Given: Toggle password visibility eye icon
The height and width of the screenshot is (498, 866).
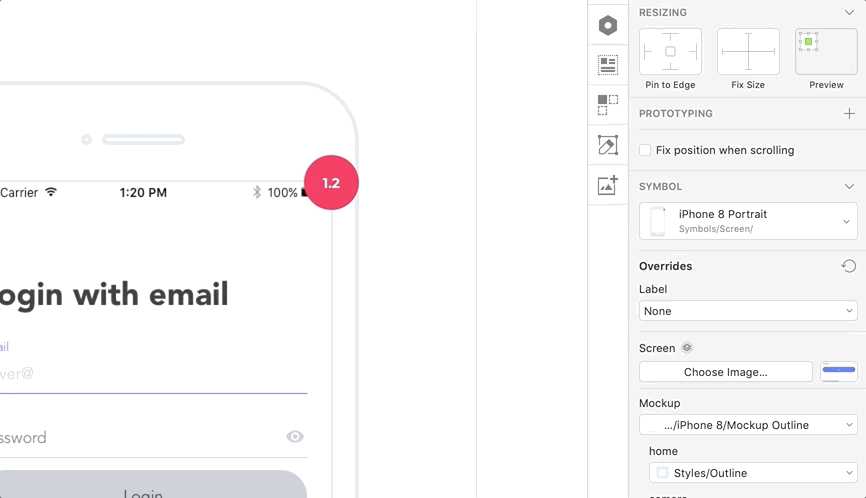Looking at the screenshot, I should [295, 437].
